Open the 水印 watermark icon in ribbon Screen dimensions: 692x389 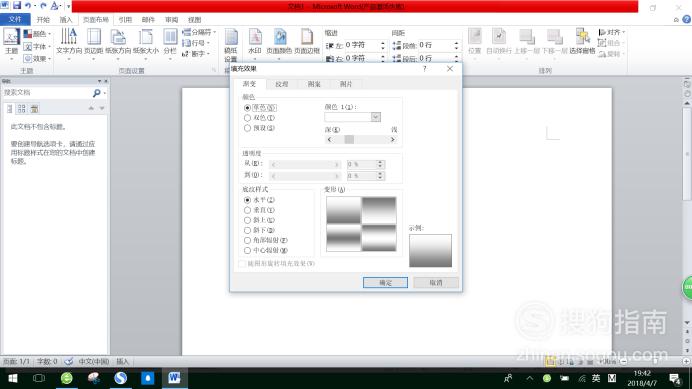(x=255, y=43)
